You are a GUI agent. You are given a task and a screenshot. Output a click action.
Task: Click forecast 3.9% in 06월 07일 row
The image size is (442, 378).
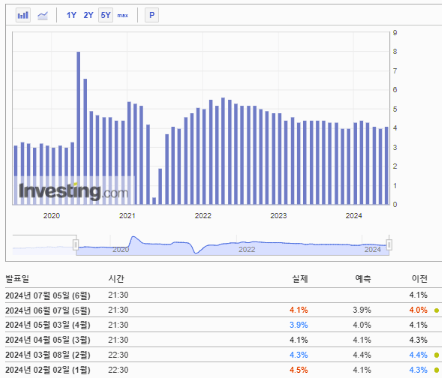tap(362, 310)
